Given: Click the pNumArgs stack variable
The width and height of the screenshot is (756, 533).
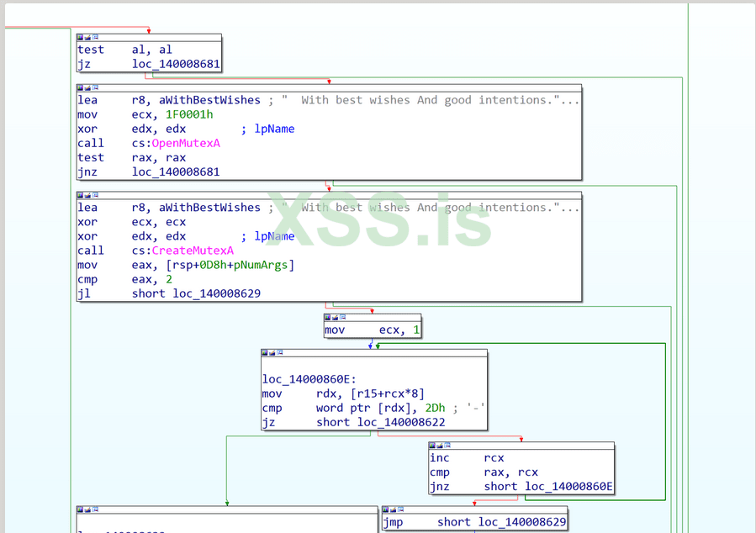Looking at the screenshot, I should pyautogui.click(x=261, y=265).
